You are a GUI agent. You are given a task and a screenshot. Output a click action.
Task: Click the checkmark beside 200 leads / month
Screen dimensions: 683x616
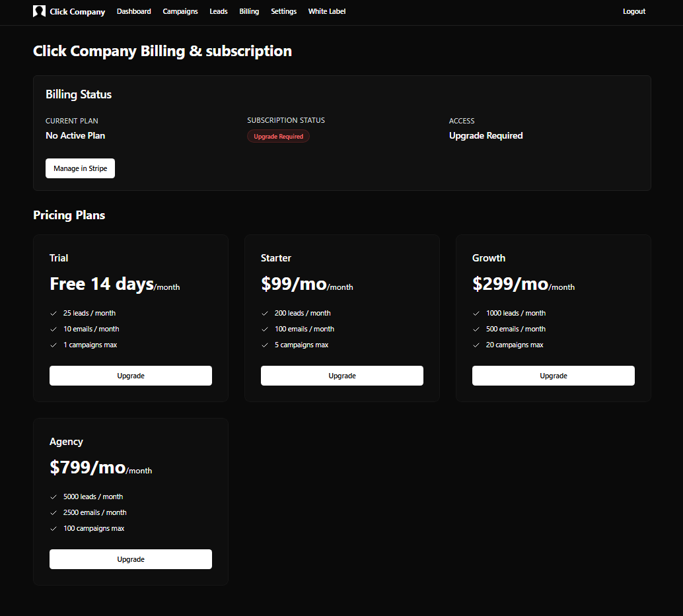265,314
